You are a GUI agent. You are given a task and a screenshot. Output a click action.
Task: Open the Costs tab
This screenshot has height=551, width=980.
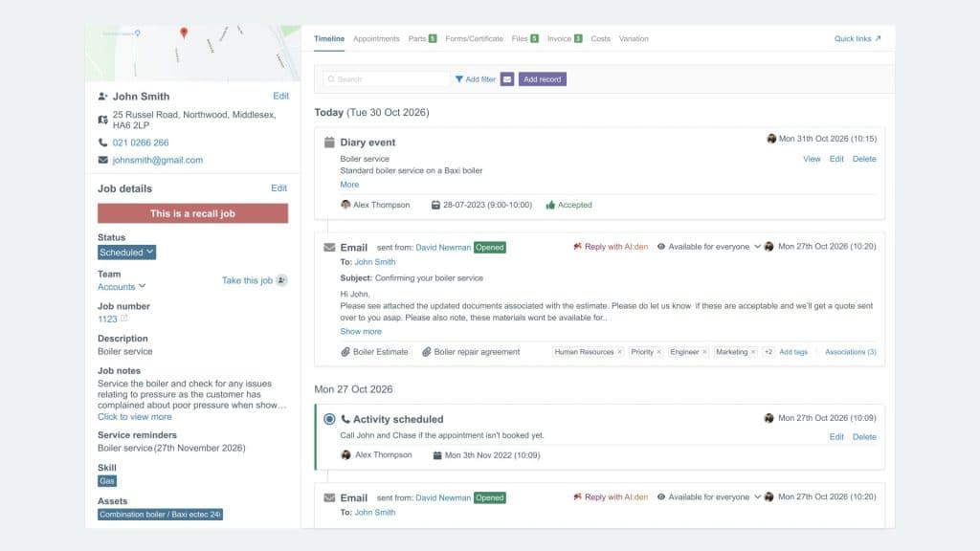click(x=601, y=38)
